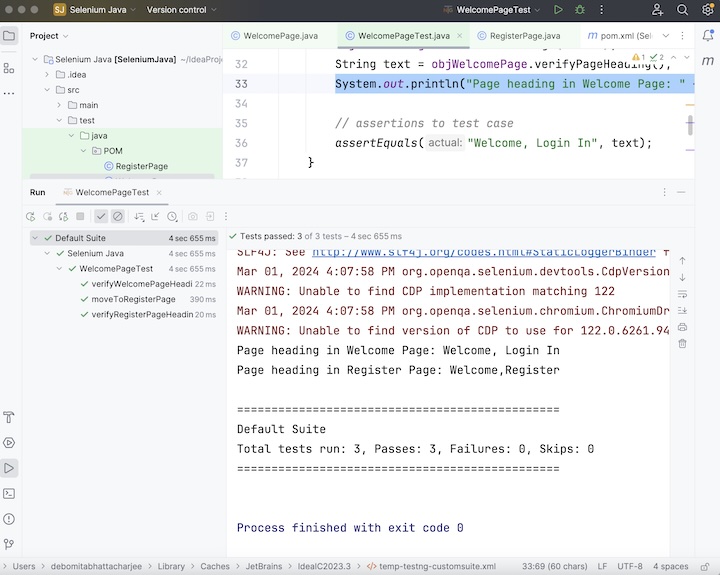The image size is (720, 575).
Task: Jump to previous console entry with up arrow
Action: (682, 260)
